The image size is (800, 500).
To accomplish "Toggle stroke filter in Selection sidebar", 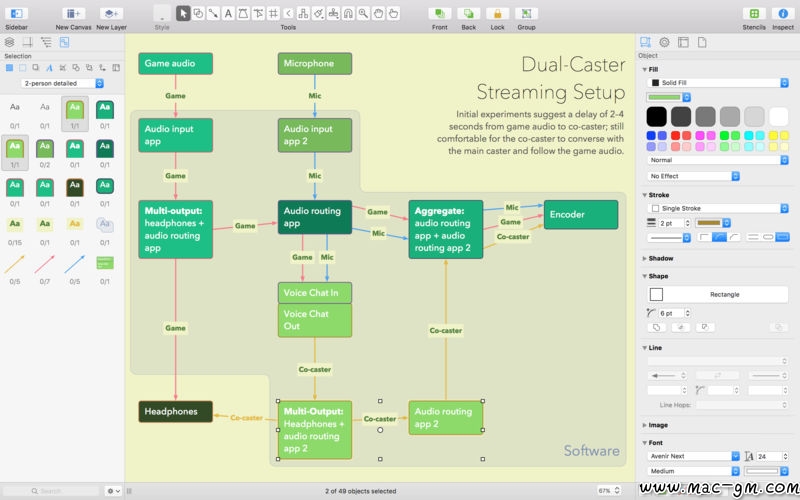I will (22, 68).
